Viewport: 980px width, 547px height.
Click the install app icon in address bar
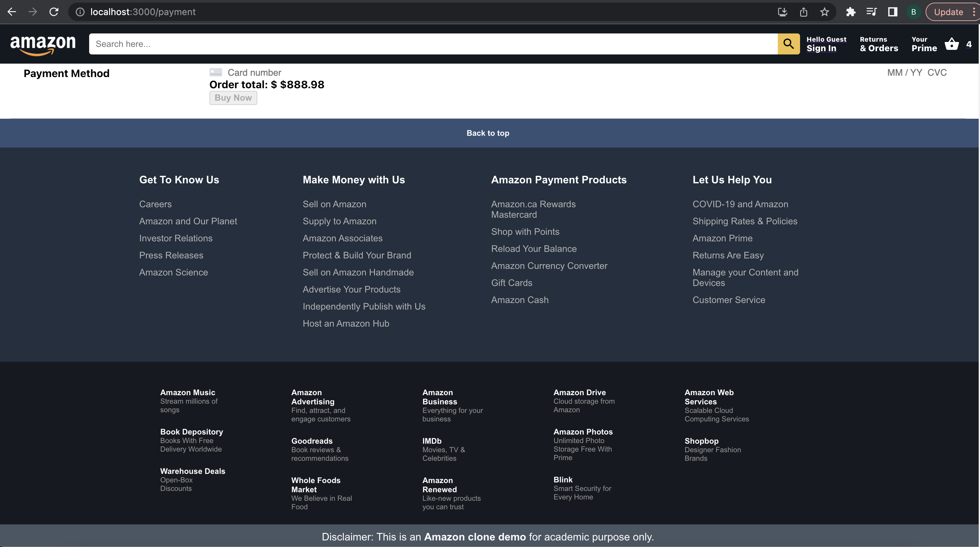783,12
